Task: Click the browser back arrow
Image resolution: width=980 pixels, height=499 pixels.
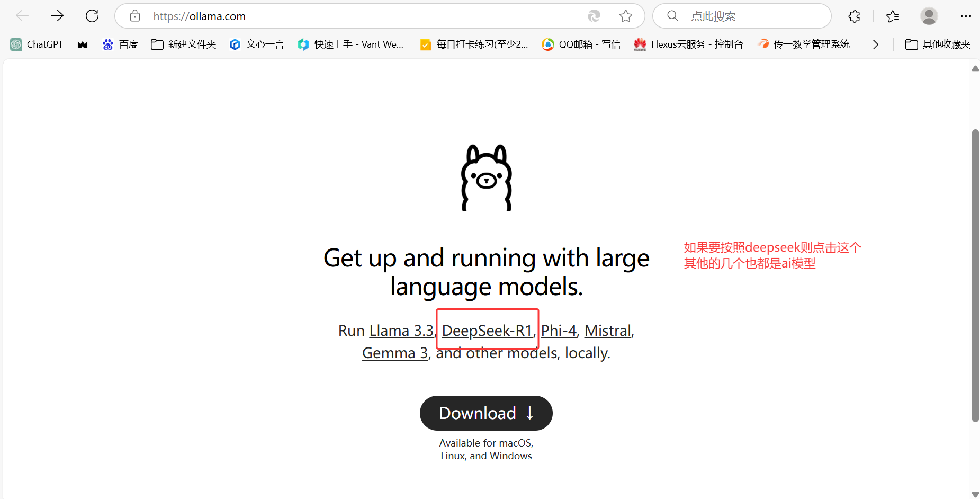Action: [x=22, y=16]
